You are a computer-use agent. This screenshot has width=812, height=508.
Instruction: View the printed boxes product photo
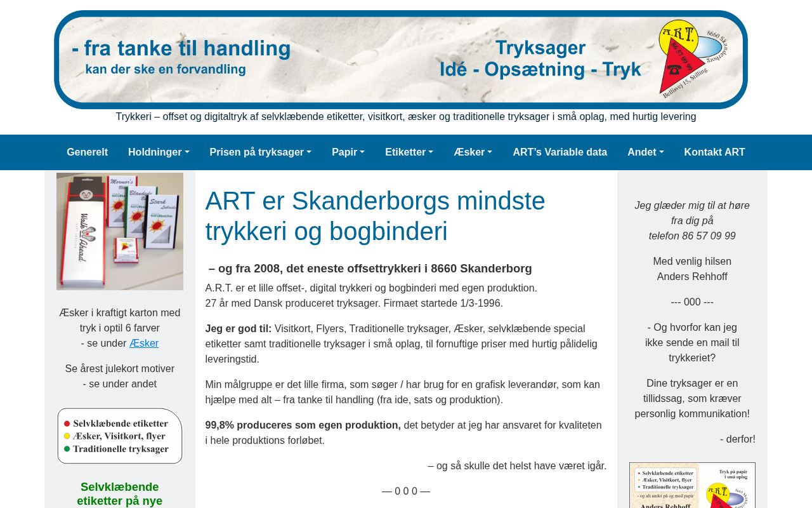(120, 231)
